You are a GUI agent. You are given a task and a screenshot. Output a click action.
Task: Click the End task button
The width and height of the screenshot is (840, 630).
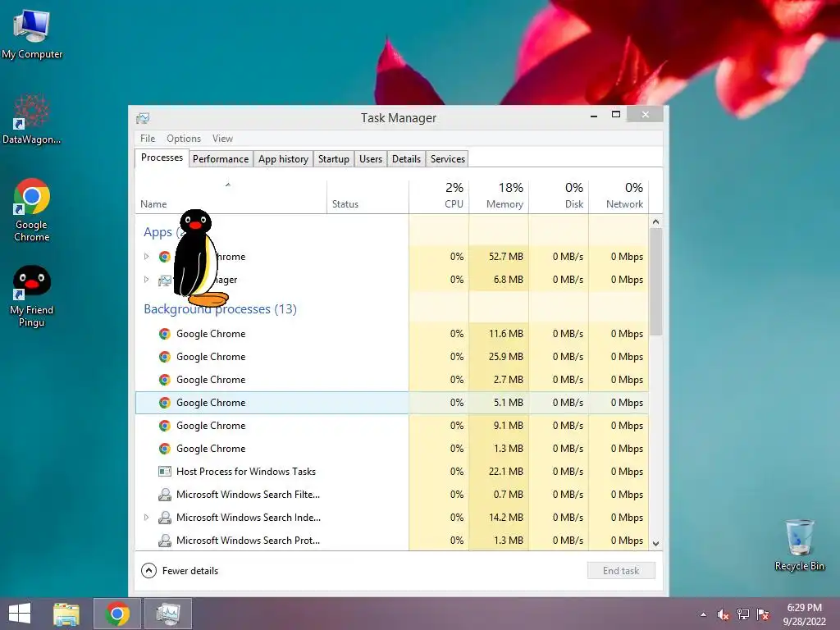pyautogui.click(x=621, y=571)
